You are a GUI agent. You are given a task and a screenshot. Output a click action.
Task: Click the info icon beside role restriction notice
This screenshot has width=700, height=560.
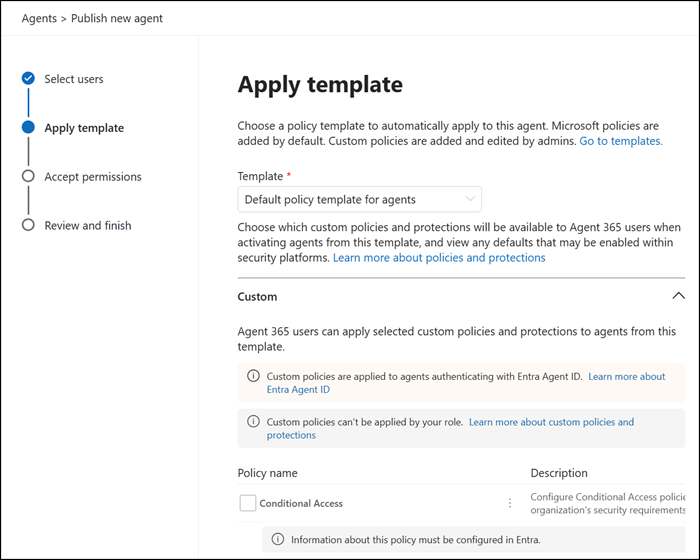click(x=253, y=422)
